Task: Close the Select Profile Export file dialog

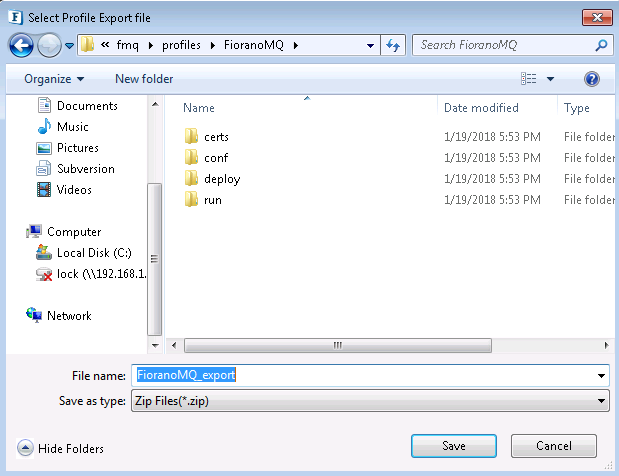Action: 597,18
